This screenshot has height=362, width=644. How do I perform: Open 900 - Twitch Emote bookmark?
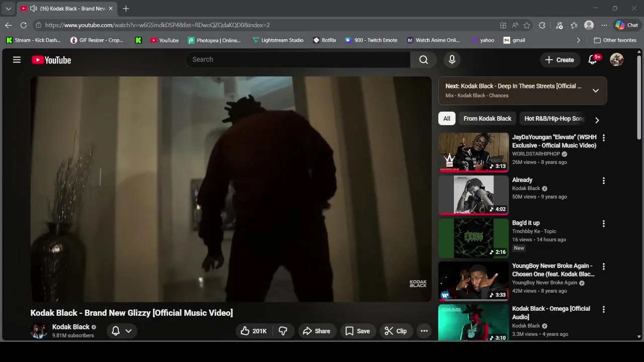(x=371, y=40)
